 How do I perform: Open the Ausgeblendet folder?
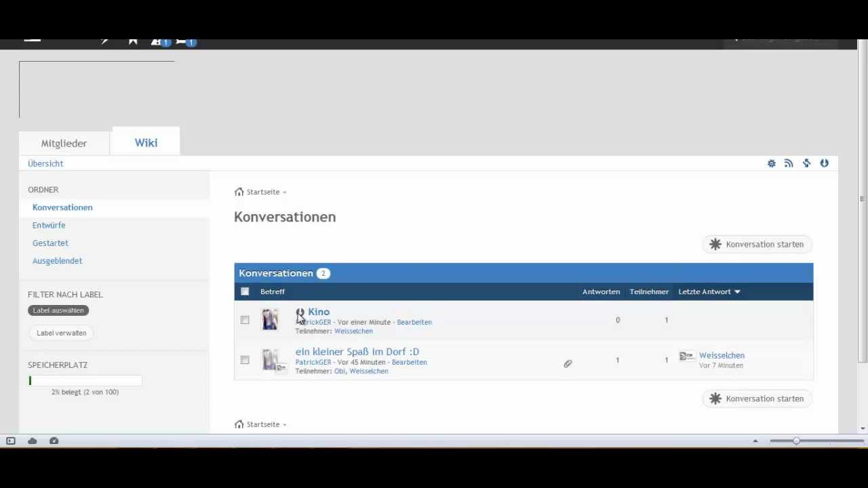point(57,260)
